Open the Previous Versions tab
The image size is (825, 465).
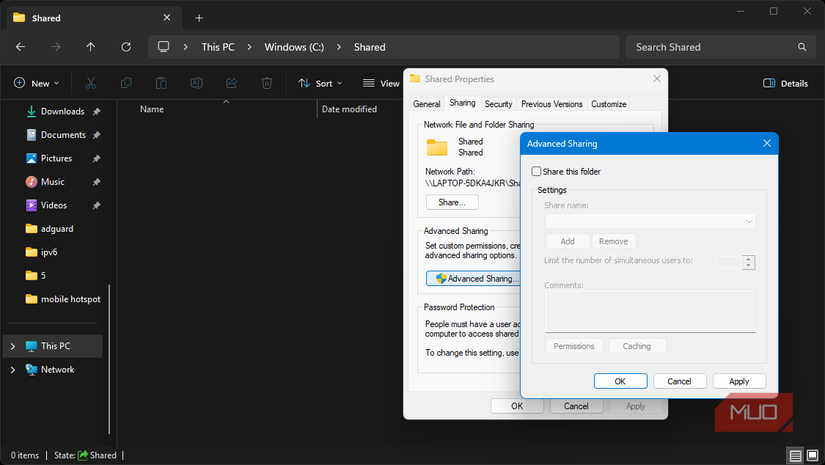point(552,104)
